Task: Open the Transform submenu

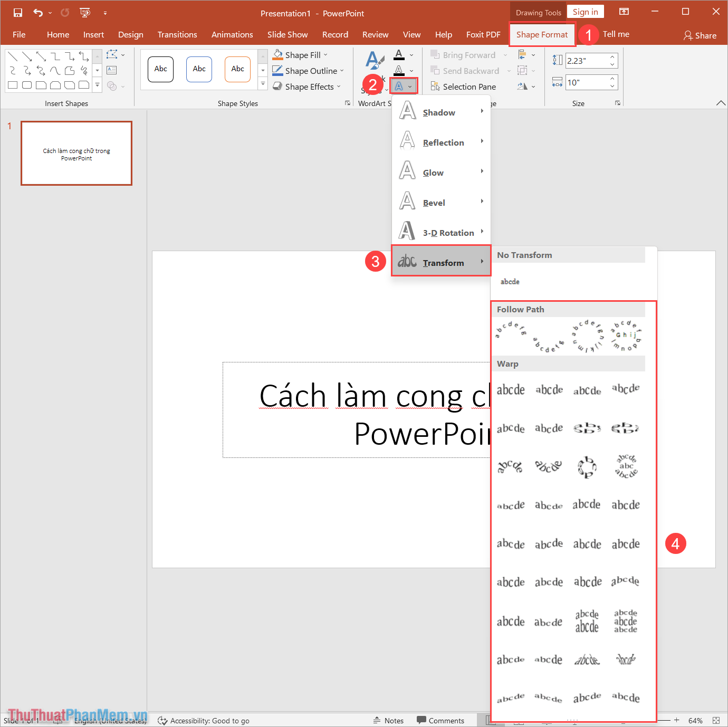Action: pyautogui.click(x=443, y=262)
